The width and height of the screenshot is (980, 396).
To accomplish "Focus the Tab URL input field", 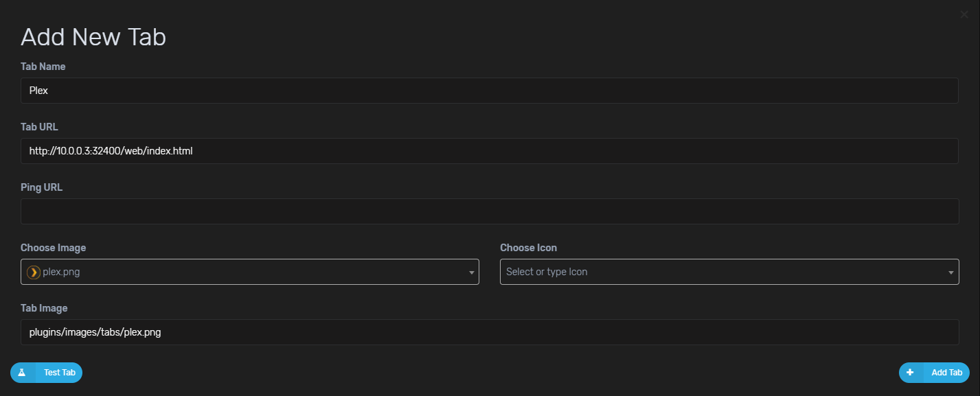I will [x=490, y=151].
